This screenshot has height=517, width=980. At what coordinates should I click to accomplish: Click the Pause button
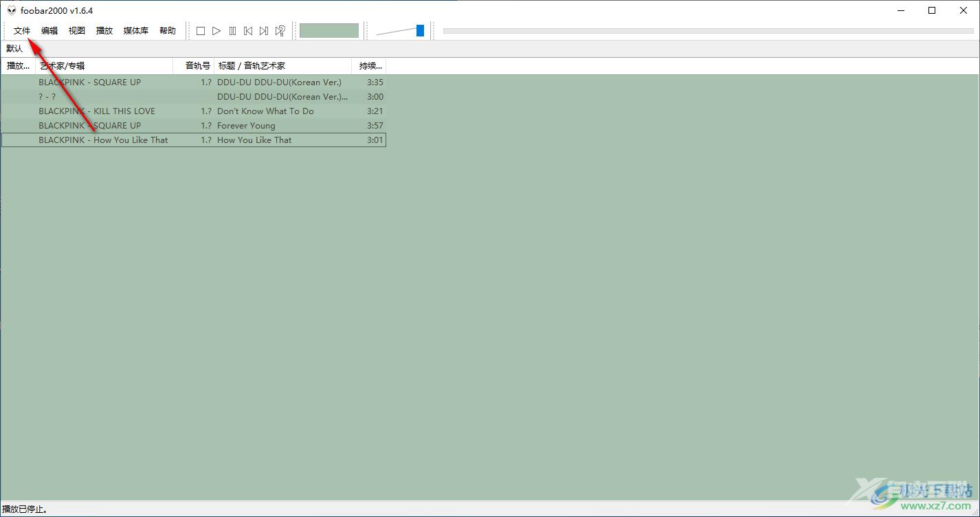pos(232,31)
